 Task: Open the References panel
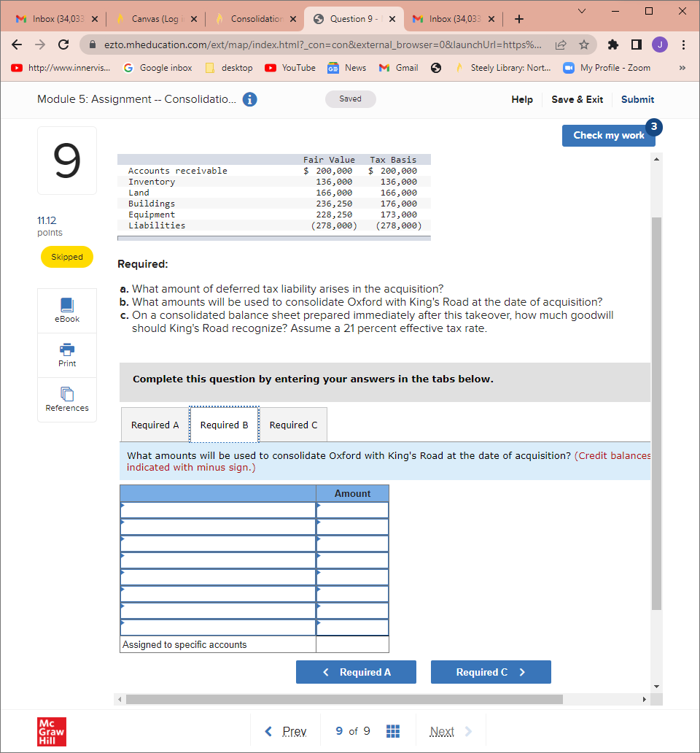(66, 399)
